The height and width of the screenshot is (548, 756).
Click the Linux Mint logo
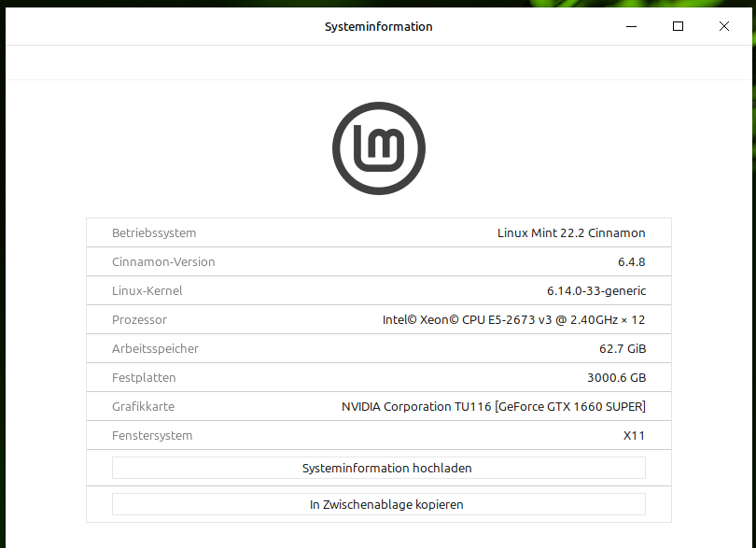point(378,148)
